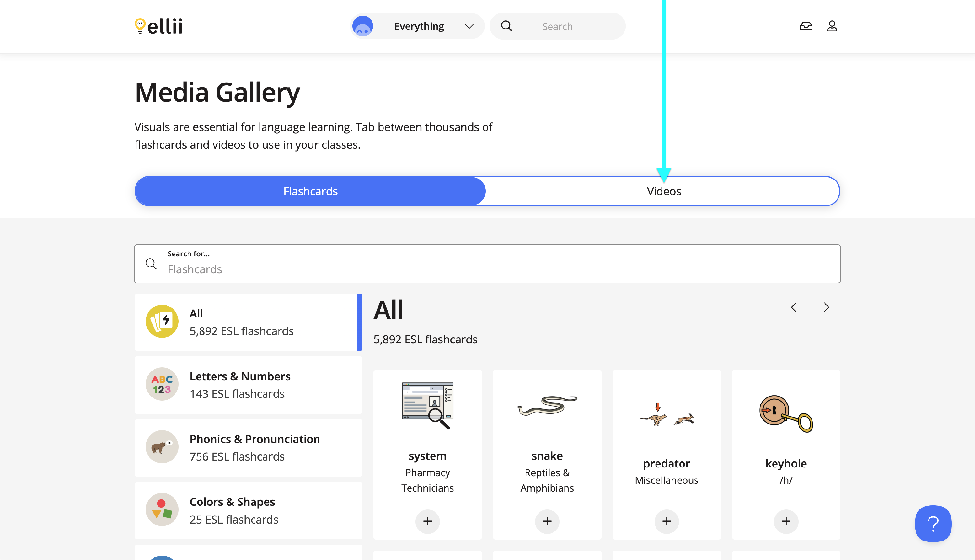Go to previous flashcards page arrow

[x=793, y=307]
